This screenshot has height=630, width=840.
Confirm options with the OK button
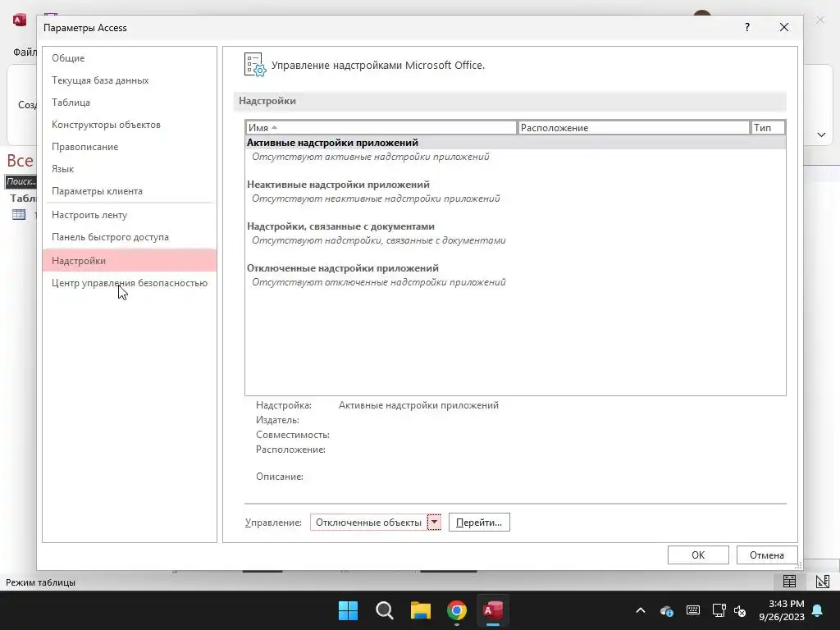698,555
